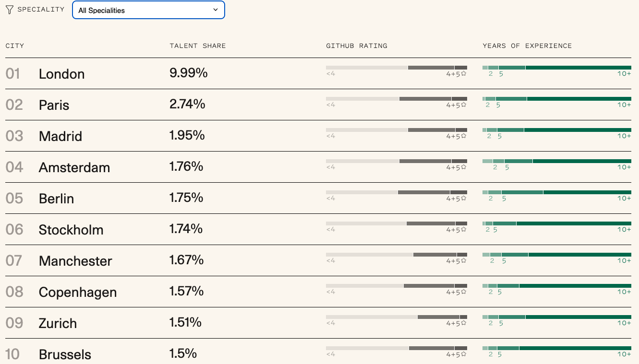Click Manchester's 1.67% talent share value
Screen dimensions: 639x364
pos(186,260)
